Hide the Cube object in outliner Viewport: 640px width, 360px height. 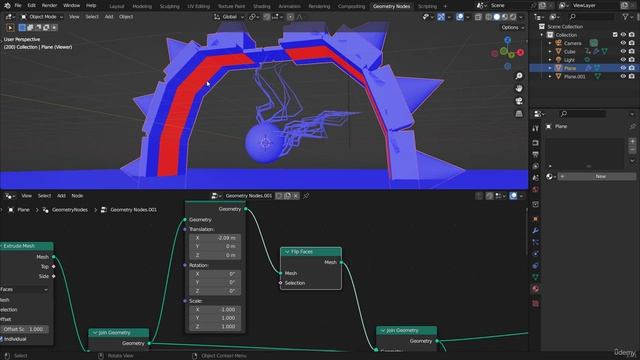[623, 51]
